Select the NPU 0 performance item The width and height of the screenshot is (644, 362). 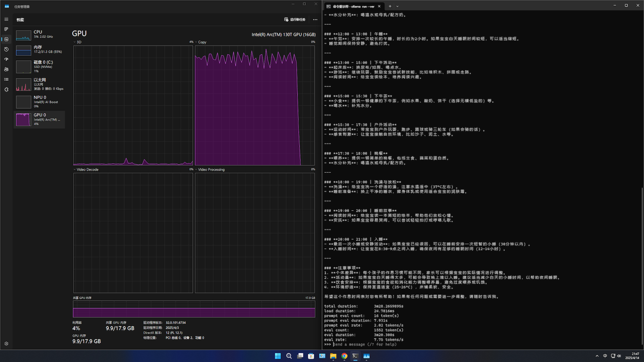point(40,101)
